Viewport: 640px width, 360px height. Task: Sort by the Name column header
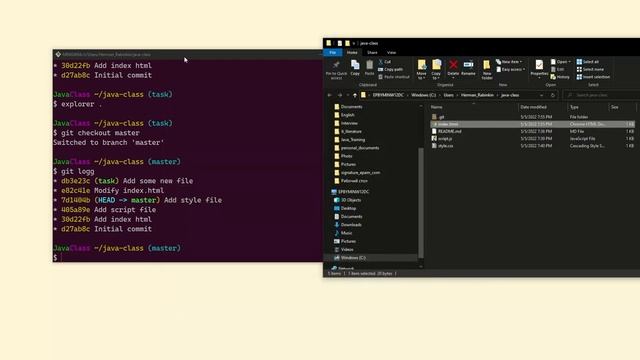(x=473, y=107)
